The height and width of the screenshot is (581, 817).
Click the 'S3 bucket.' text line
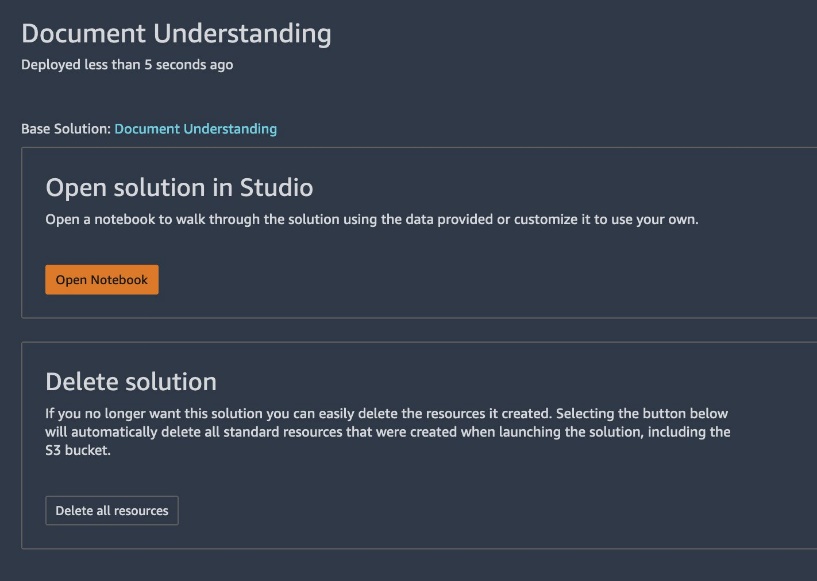(78, 450)
